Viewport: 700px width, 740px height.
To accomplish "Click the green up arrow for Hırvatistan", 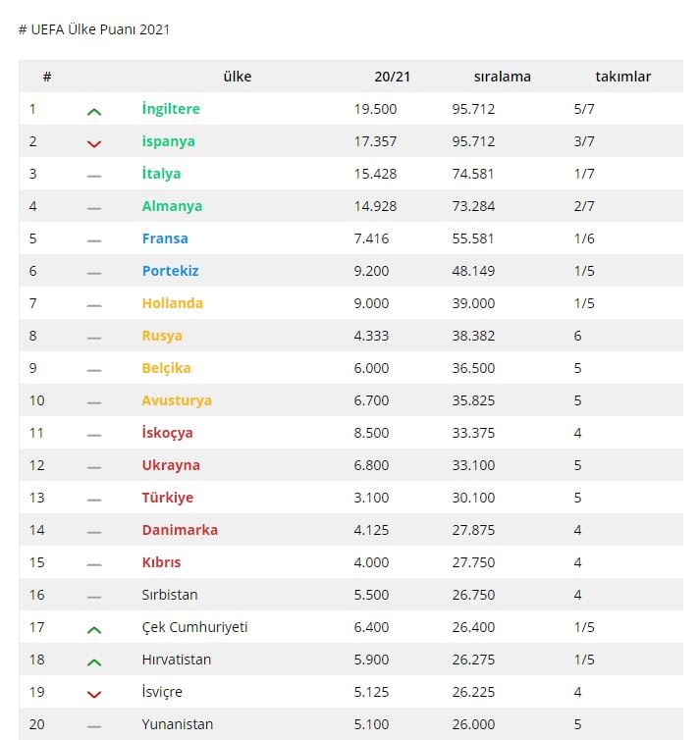I will (x=94, y=662).
